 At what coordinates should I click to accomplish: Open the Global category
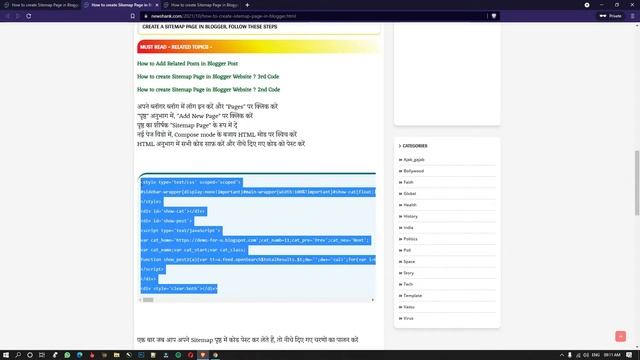pyautogui.click(x=409, y=194)
